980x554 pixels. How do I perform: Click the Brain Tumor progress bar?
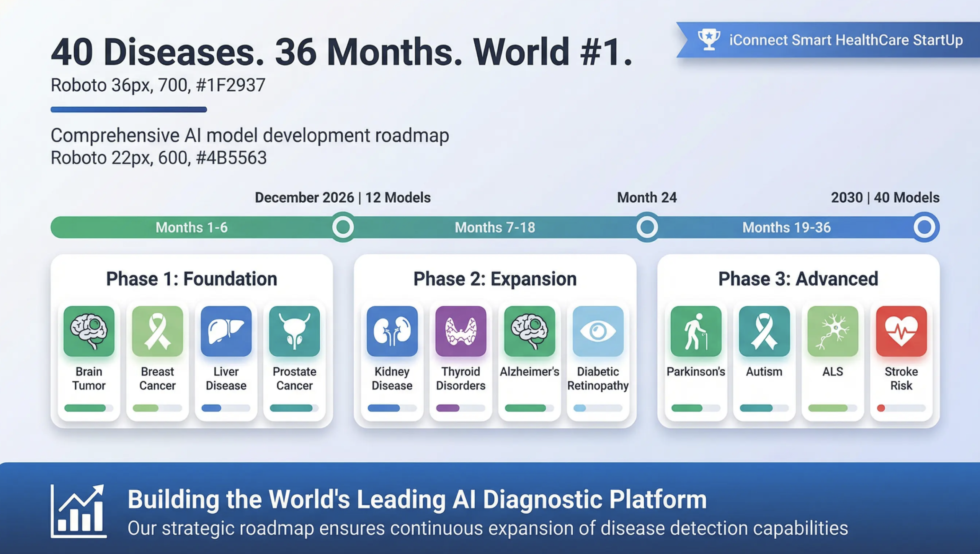point(89,408)
